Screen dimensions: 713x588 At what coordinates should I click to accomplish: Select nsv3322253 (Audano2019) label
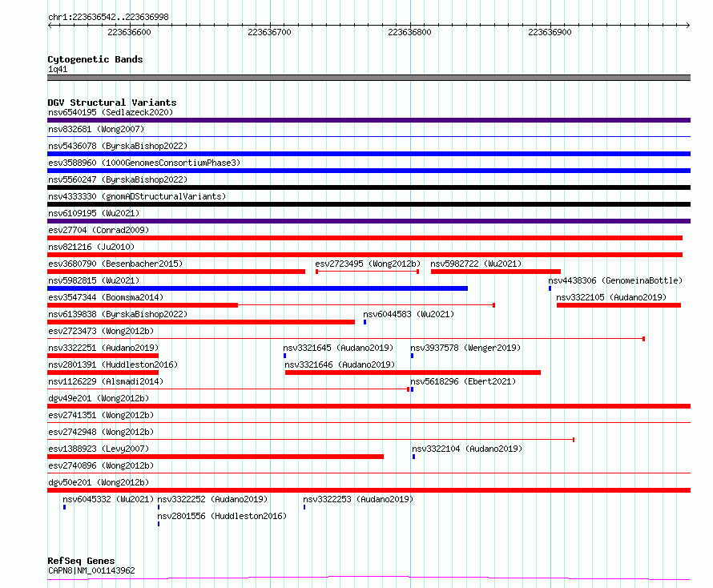click(358, 499)
